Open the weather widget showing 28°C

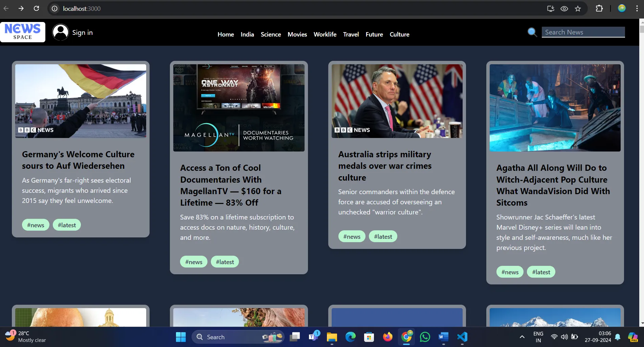click(x=26, y=337)
